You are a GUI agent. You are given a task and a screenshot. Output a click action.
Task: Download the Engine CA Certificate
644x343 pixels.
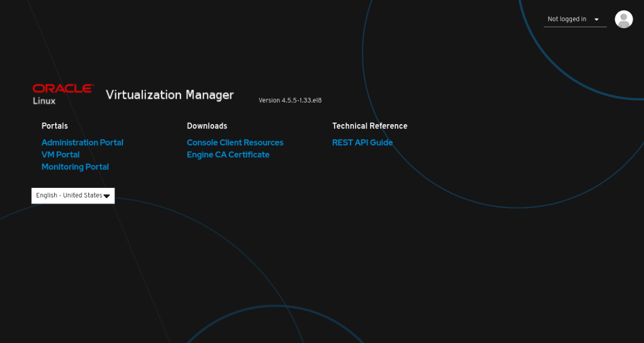pyautogui.click(x=228, y=155)
